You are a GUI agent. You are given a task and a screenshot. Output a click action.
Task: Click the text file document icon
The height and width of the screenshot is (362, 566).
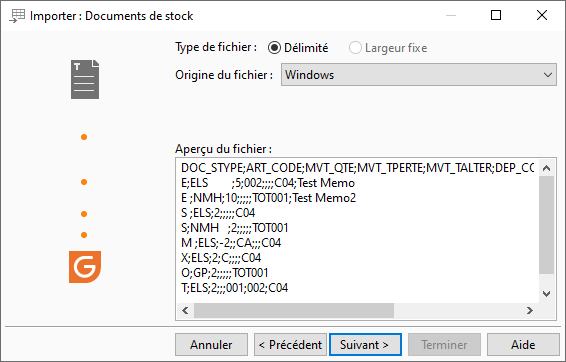pos(85,79)
